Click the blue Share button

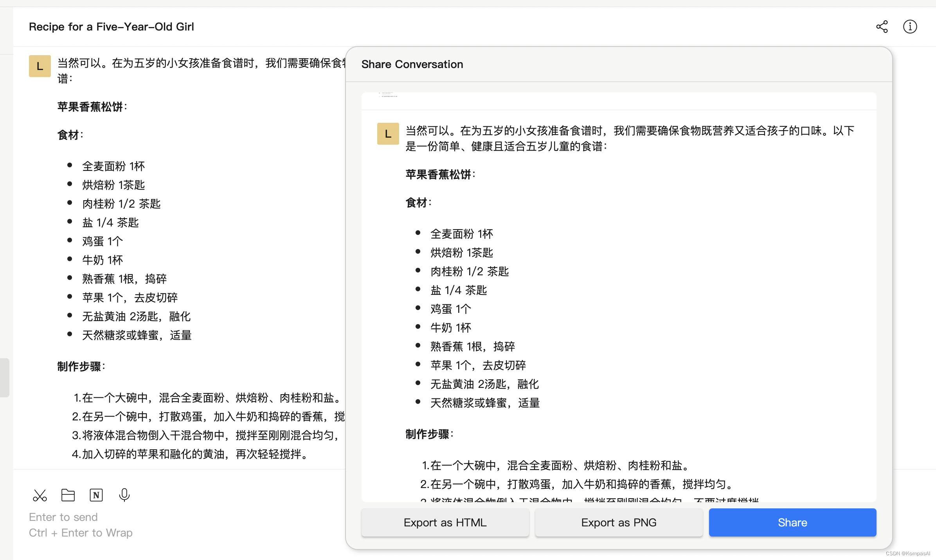pos(793,522)
